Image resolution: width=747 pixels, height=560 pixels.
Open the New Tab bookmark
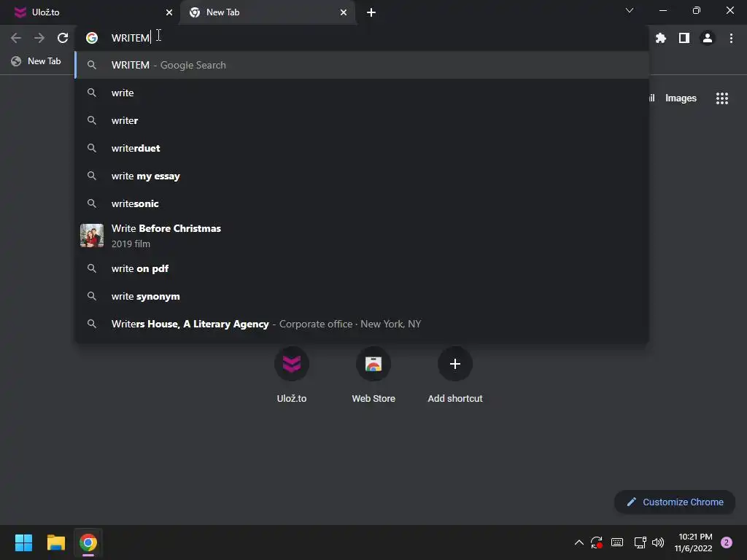tap(36, 61)
